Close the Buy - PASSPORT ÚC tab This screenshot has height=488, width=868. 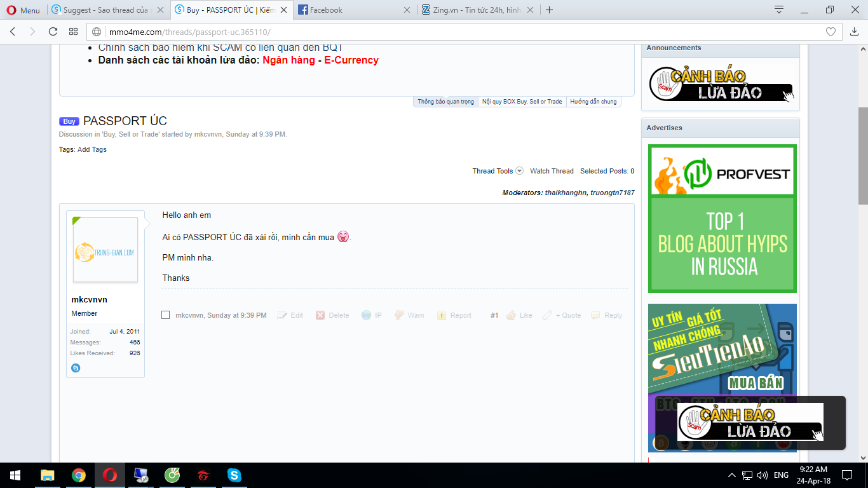(x=283, y=10)
